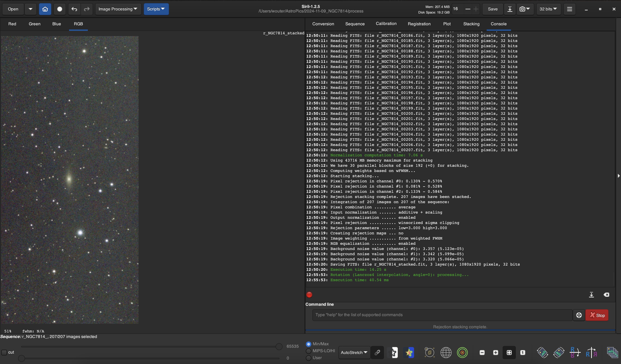Switch to the Stacking tab
This screenshot has width=621, height=364.
(x=471, y=24)
